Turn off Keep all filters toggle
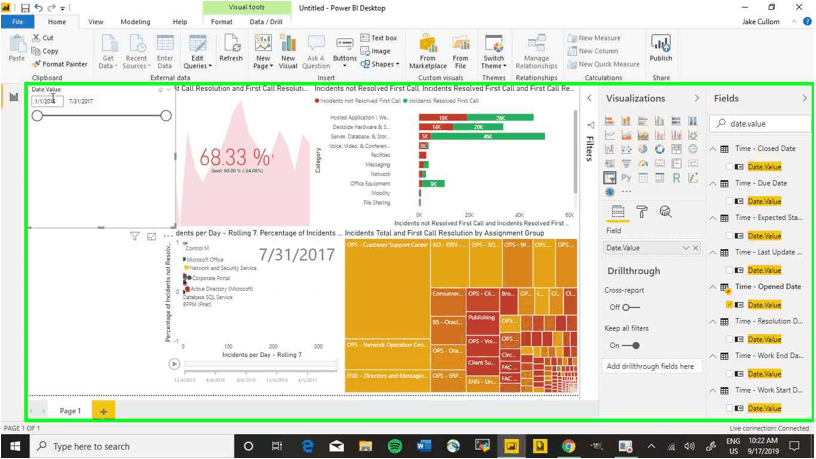816x459 pixels. (631, 345)
